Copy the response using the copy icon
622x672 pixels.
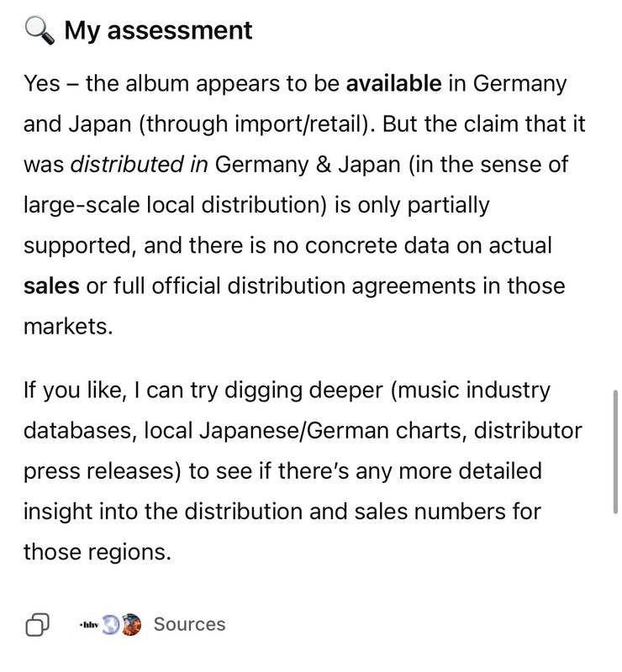point(38,624)
